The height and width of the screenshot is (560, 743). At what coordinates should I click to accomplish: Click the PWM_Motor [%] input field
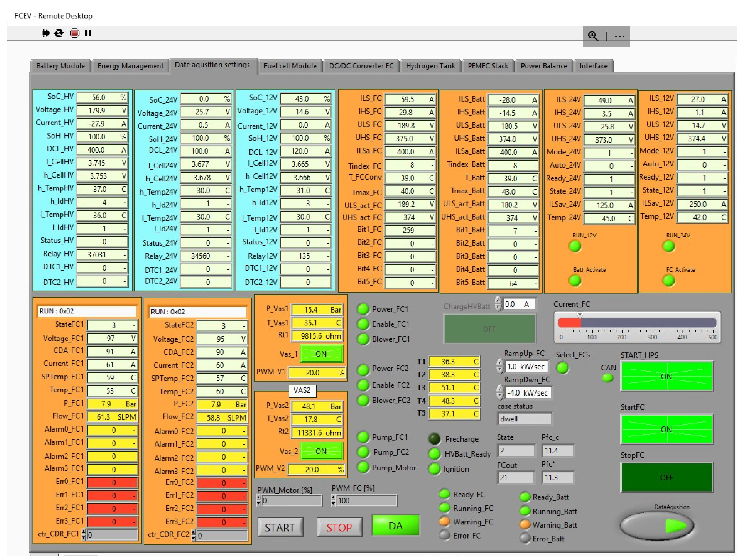point(291,501)
